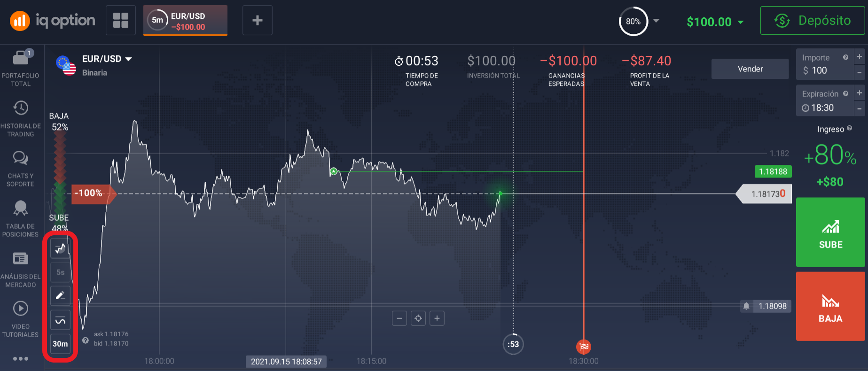Open Historial de Trading clock icon
868x371 pixels.
point(21,108)
